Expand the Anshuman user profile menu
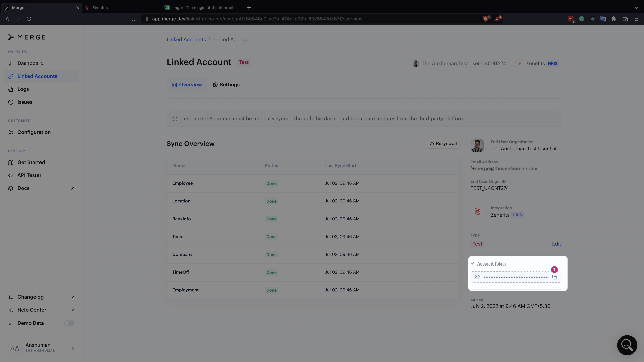 pyautogui.click(x=41, y=349)
